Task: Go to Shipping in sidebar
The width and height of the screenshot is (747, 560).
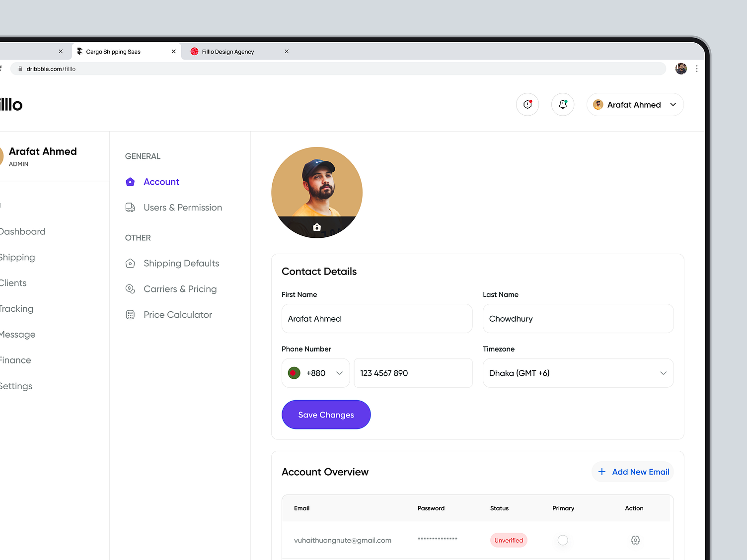Action: coord(17,257)
